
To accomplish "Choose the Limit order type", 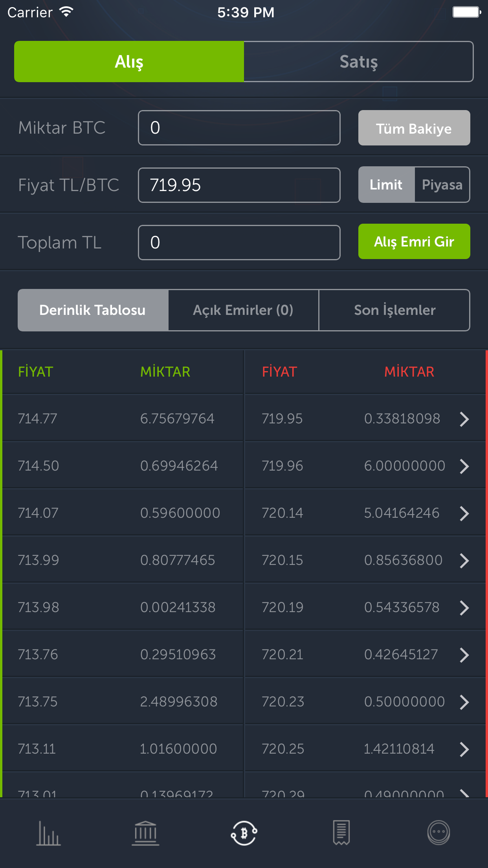I will pyautogui.click(x=386, y=185).
